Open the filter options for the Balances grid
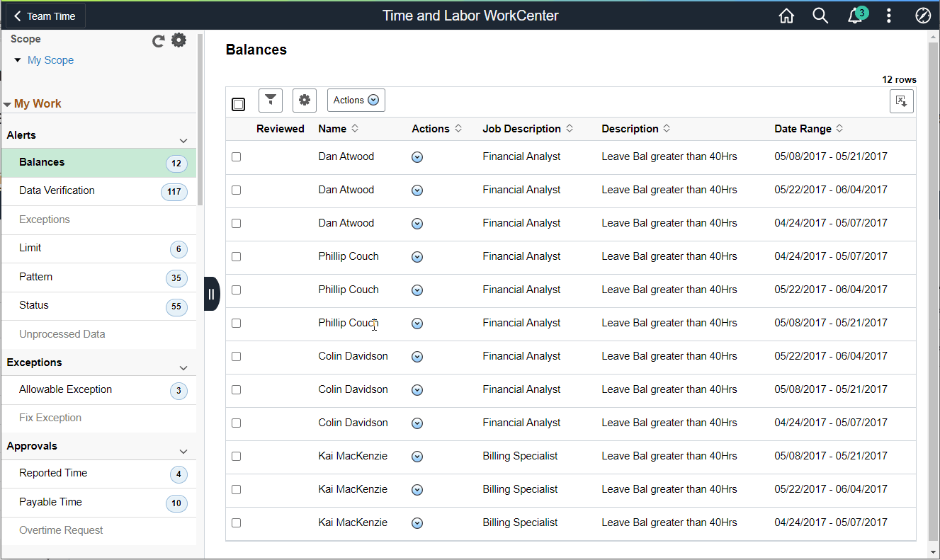Viewport: 940px width, 560px height. click(x=270, y=100)
